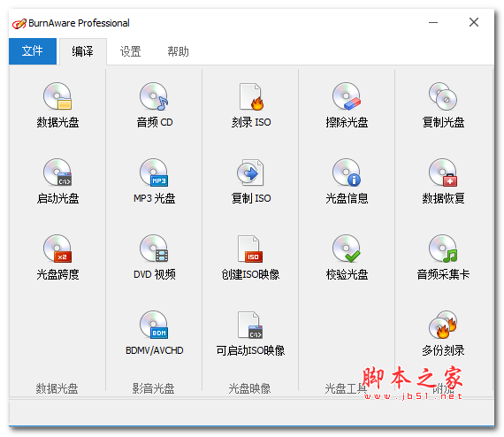Open the 数据光盘 data disc tool
The height and width of the screenshot is (437, 504).
coord(57,105)
